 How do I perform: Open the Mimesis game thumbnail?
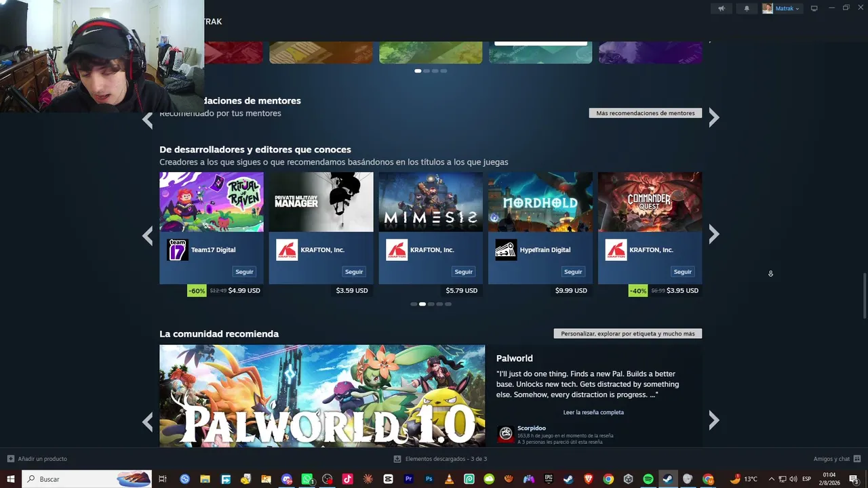coord(431,202)
